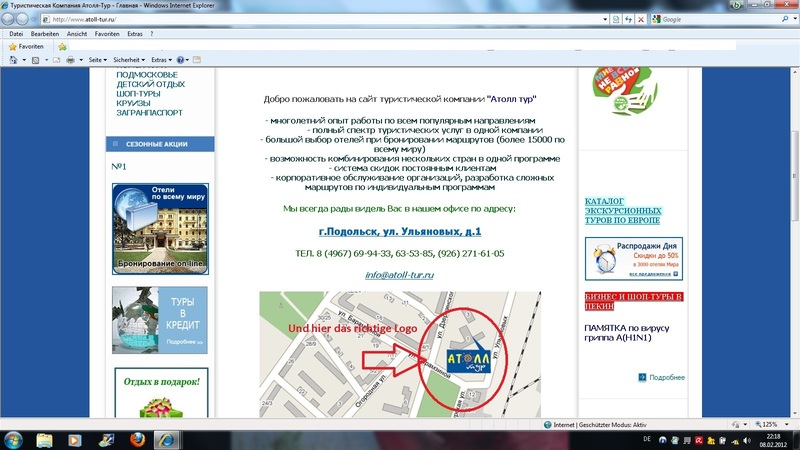Open the Extras menu in menu bar
The image size is (800, 450).
click(x=135, y=34)
